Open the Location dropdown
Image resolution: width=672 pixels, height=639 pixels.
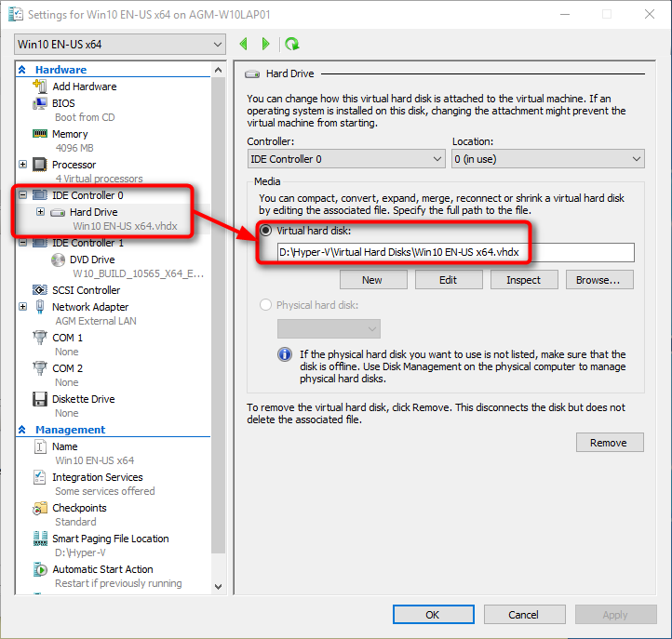point(548,159)
